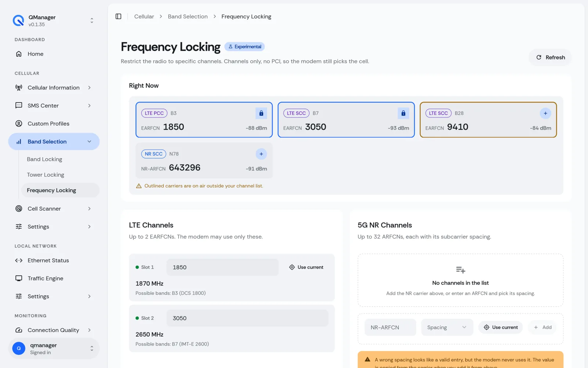Open the QManager version switcher chevrons
This screenshot has width=588, height=368.
[x=92, y=21]
